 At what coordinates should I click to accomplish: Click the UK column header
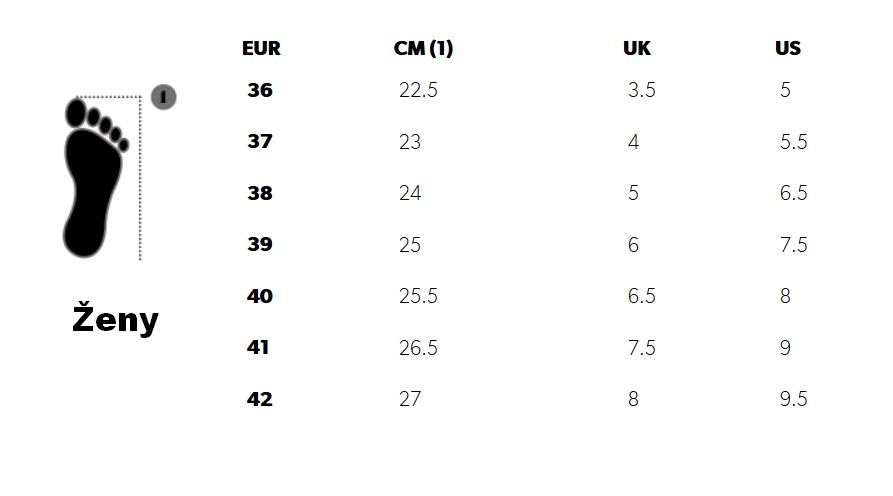(x=636, y=48)
